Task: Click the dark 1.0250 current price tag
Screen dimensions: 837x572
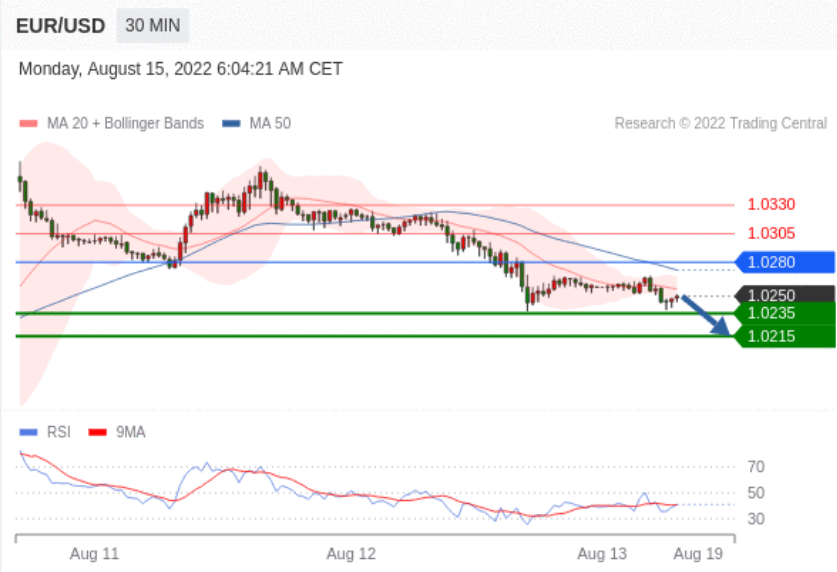Action: click(x=785, y=294)
